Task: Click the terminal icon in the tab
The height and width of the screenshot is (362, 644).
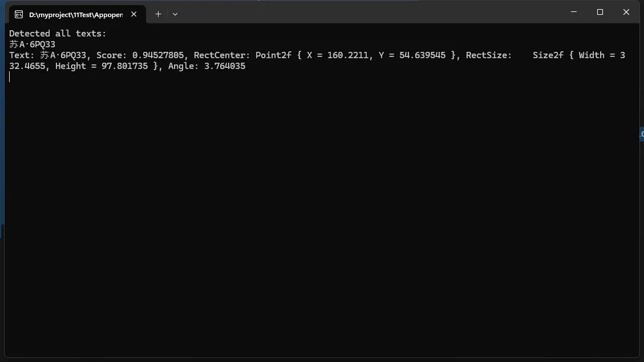Action: point(19,14)
